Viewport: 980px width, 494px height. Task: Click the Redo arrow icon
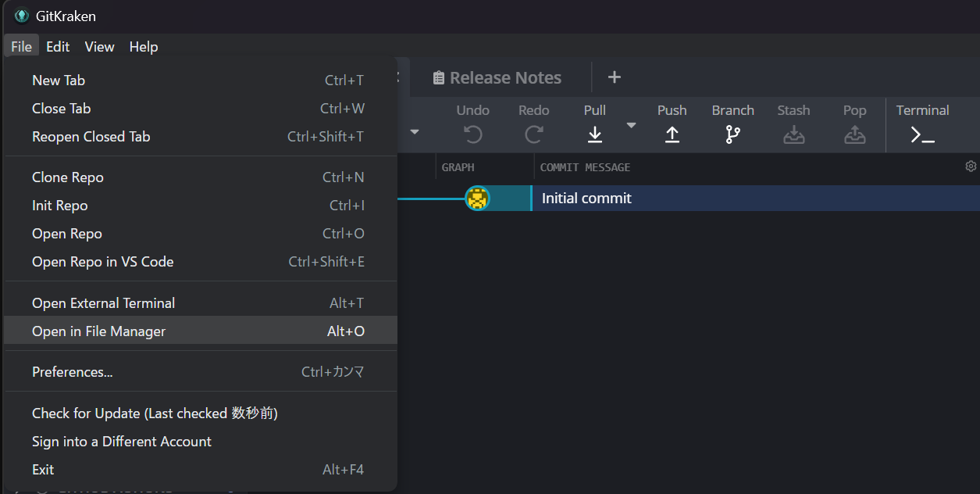point(533,134)
